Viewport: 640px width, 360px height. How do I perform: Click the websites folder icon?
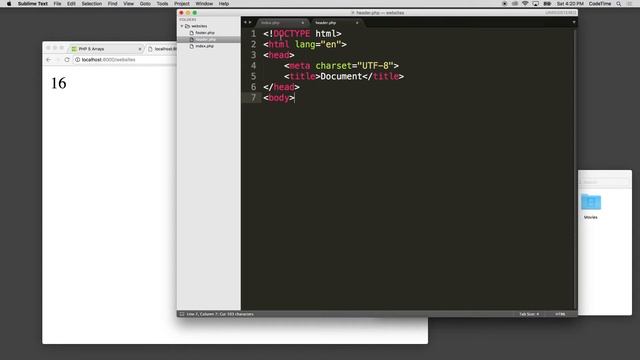[x=187, y=26]
